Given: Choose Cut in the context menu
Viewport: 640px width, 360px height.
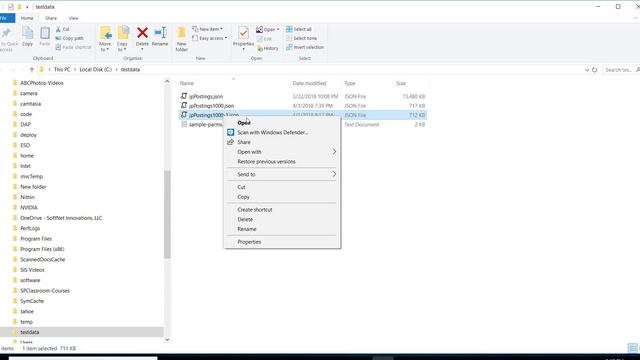Looking at the screenshot, I should (x=282, y=187).
